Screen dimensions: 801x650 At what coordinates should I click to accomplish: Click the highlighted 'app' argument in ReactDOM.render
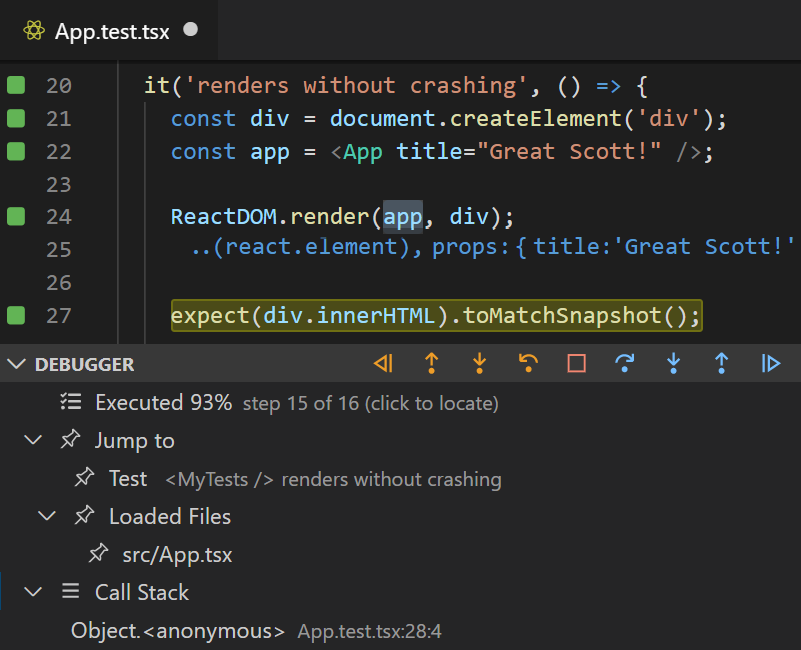point(403,217)
